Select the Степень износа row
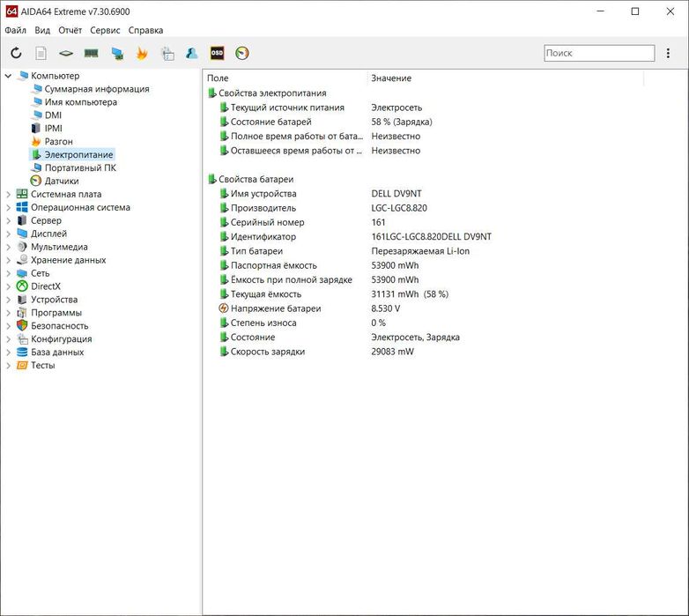The width and height of the screenshot is (689, 616). coord(302,323)
